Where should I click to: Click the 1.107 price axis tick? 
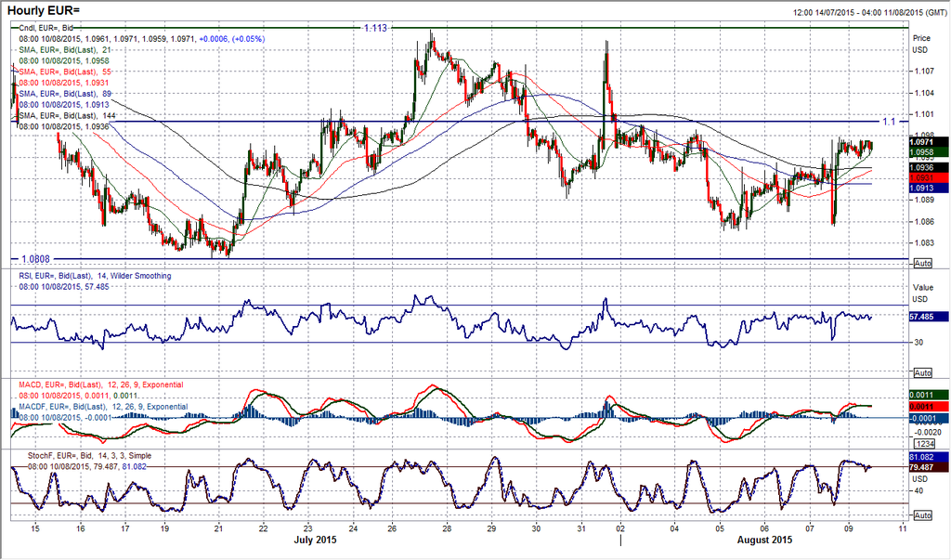click(x=924, y=71)
